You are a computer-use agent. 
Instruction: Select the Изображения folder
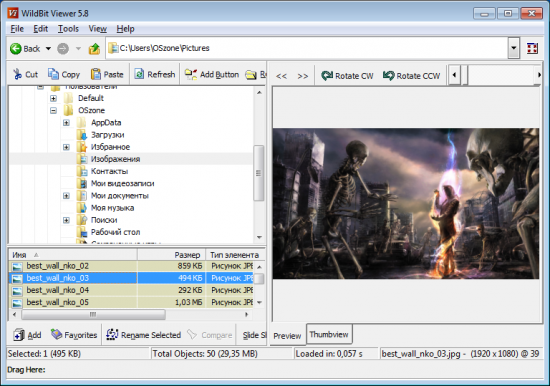(x=115, y=159)
